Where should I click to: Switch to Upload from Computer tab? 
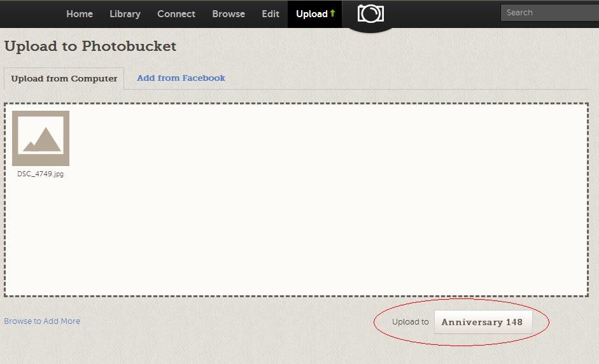click(x=64, y=79)
